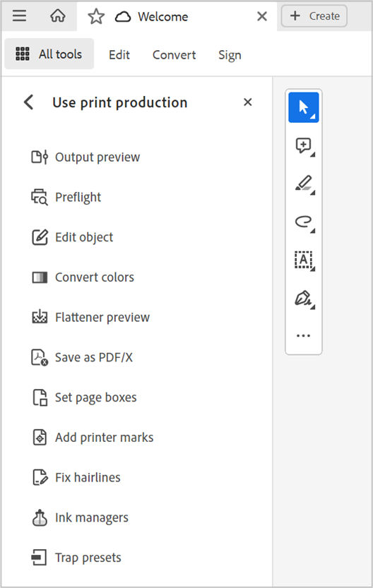Launch the Preflight tool
Screen dimensions: 373x588
point(78,198)
